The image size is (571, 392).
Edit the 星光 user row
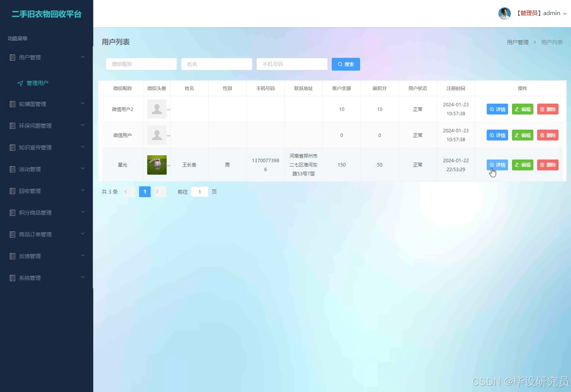[x=522, y=165]
